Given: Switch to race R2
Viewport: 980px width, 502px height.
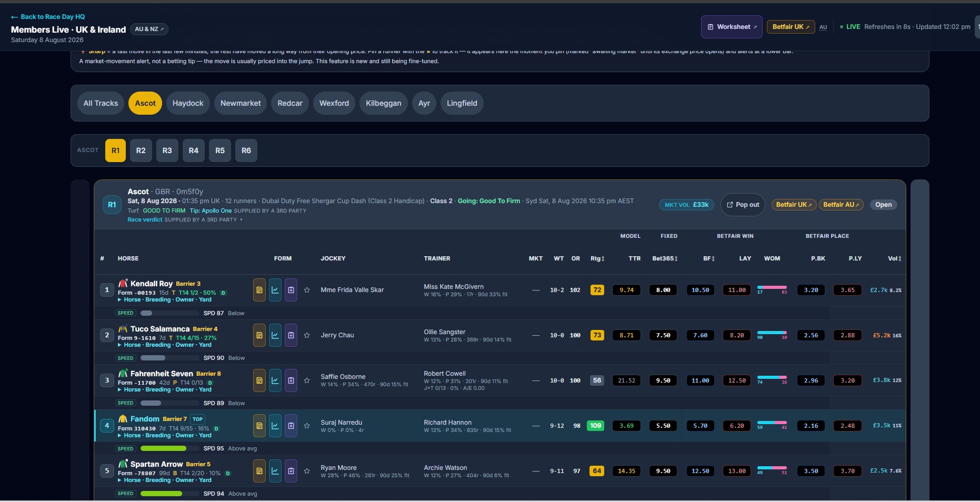Looking at the screenshot, I should coord(141,150).
